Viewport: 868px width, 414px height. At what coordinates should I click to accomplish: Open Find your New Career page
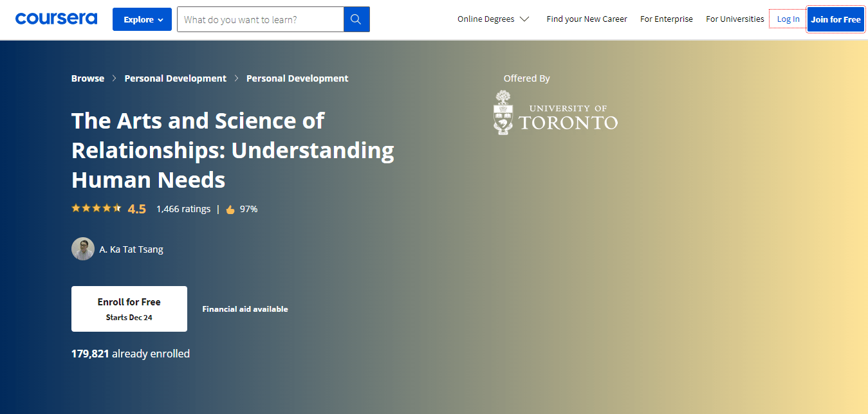(586, 19)
